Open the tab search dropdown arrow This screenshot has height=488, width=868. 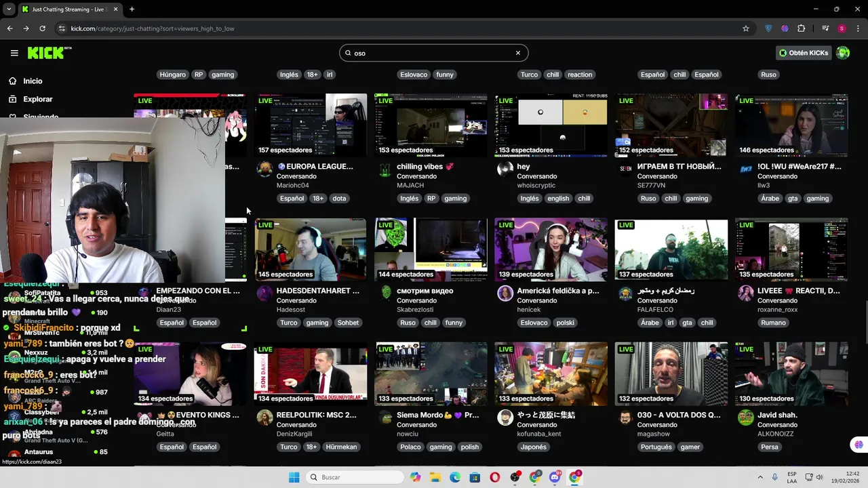click(8, 9)
